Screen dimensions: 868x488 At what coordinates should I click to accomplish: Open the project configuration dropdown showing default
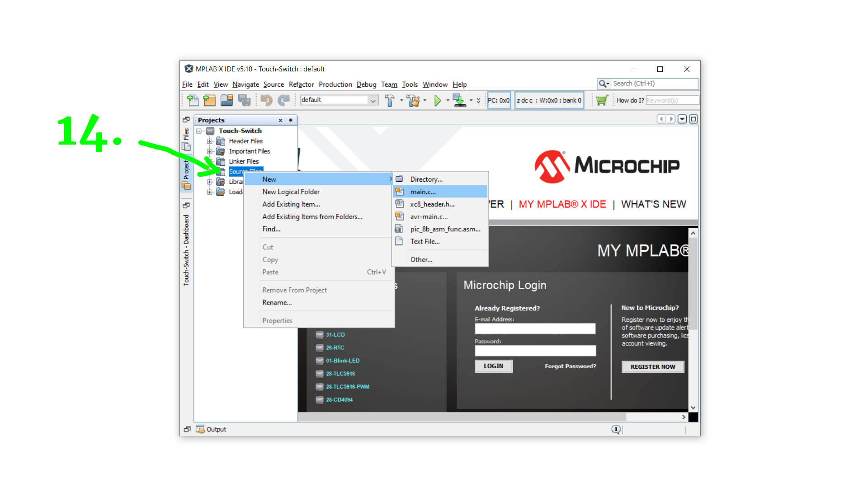click(x=339, y=100)
